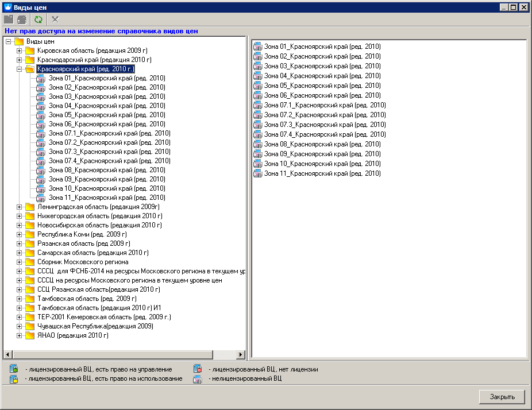The image size is (532, 410).
Task: Expand ТЕР-2001 Кемеровская область node
Action: click(x=19, y=317)
